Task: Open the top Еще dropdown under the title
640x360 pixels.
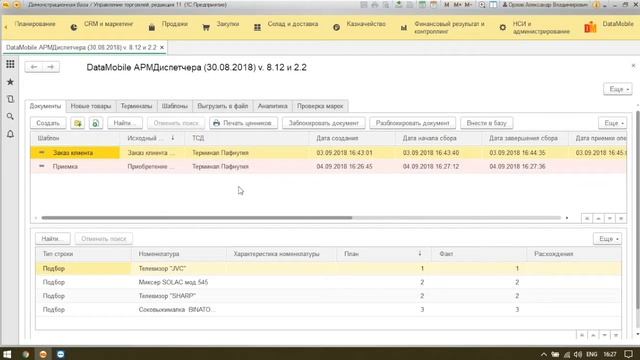Action: [618, 89]
